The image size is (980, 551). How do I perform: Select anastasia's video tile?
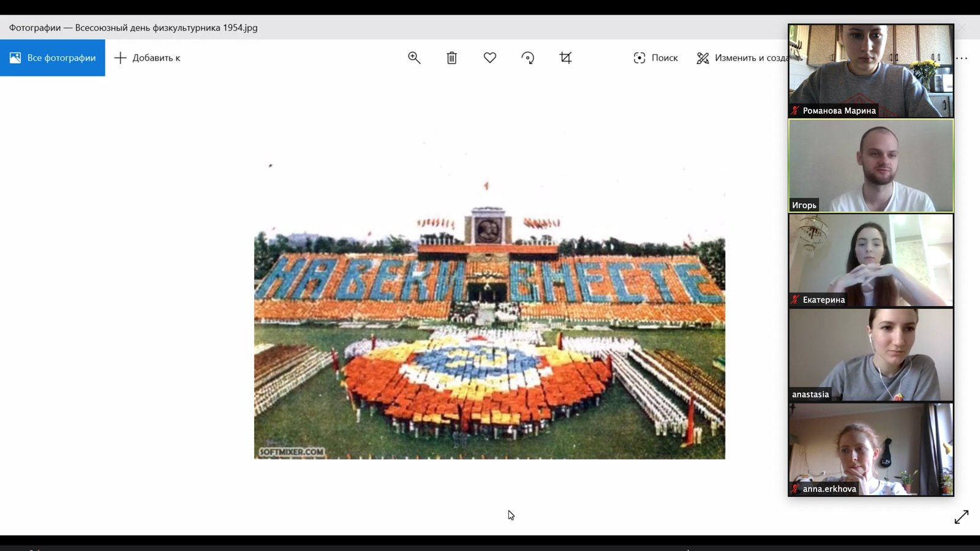(x=870, y=352)
